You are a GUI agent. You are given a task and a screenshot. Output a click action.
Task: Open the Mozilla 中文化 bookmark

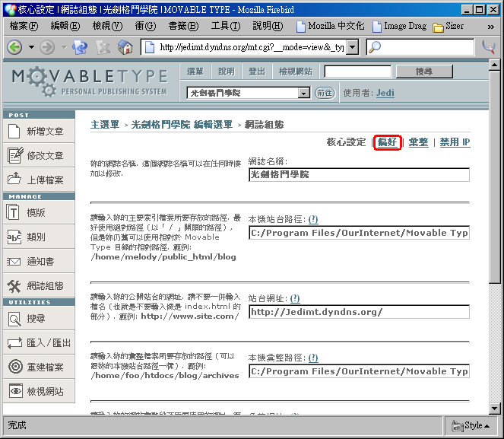click(x=330, y=26)
